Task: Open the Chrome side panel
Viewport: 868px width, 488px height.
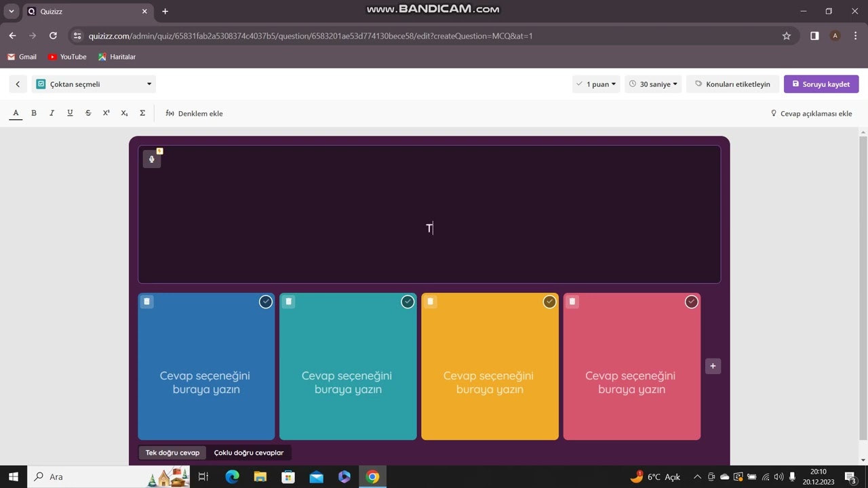Action: [814, 36]
